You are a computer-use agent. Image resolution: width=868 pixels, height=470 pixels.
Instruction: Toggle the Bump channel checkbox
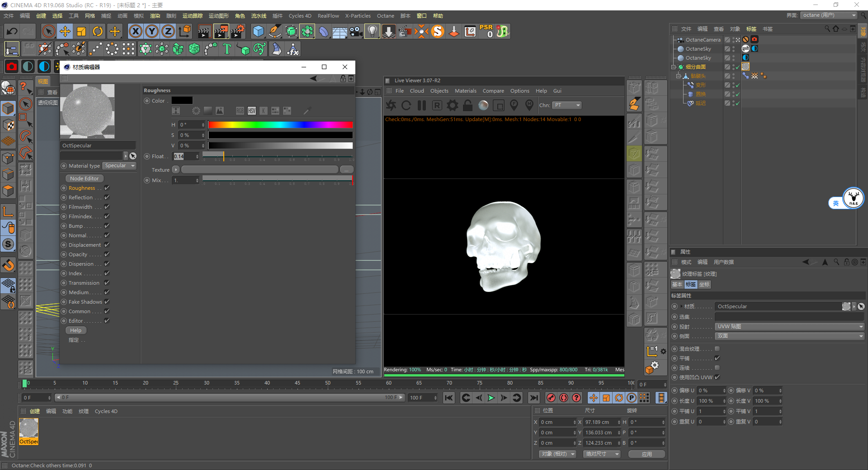(107, 226)
